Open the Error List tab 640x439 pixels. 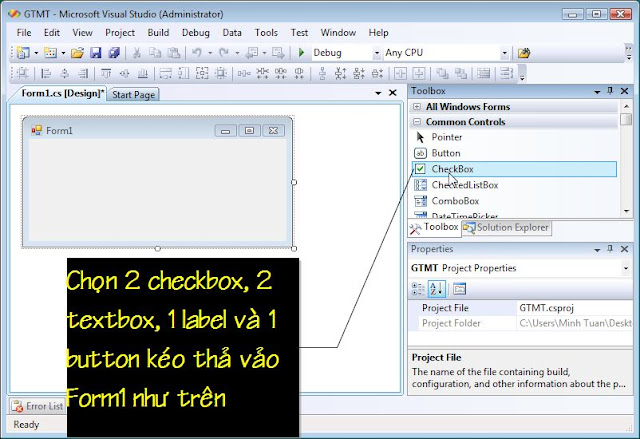pyautogui.click(x=38, y=406)
